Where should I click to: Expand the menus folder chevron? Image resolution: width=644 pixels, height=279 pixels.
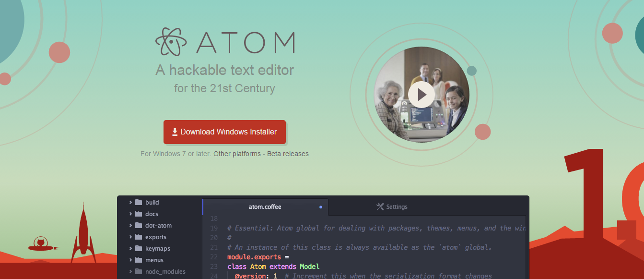(x=130, y=260)
